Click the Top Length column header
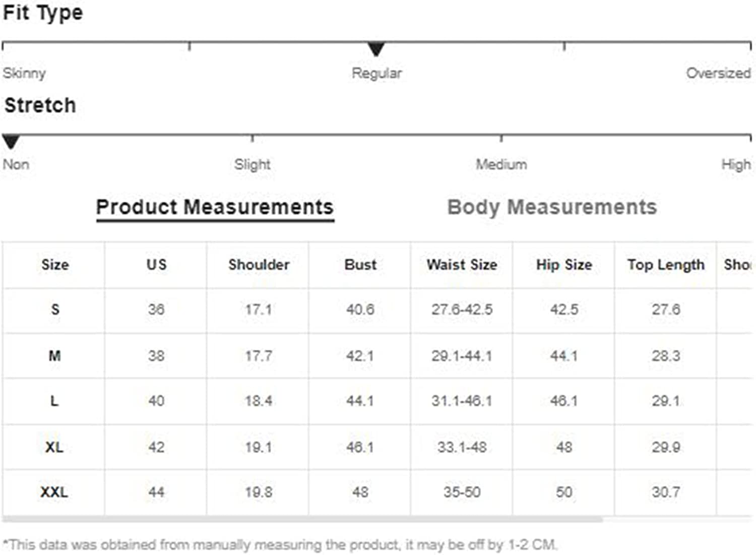The height and width of the screenshot is (555, 756). pyautogui.click(x=666, y=265)
